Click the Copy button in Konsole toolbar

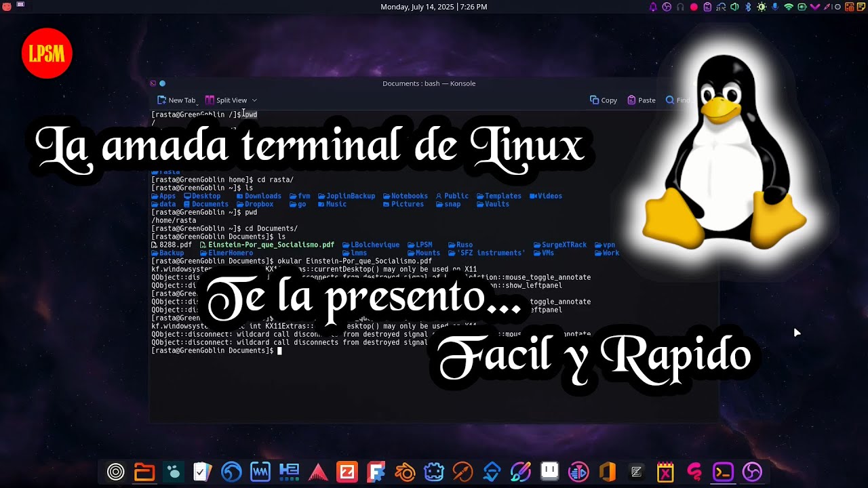tap(603, 100)
